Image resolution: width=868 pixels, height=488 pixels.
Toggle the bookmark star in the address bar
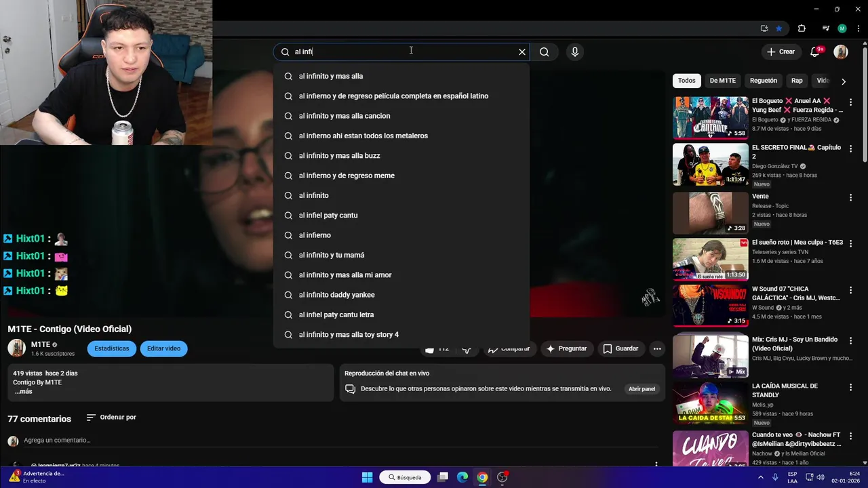[779, 28]
